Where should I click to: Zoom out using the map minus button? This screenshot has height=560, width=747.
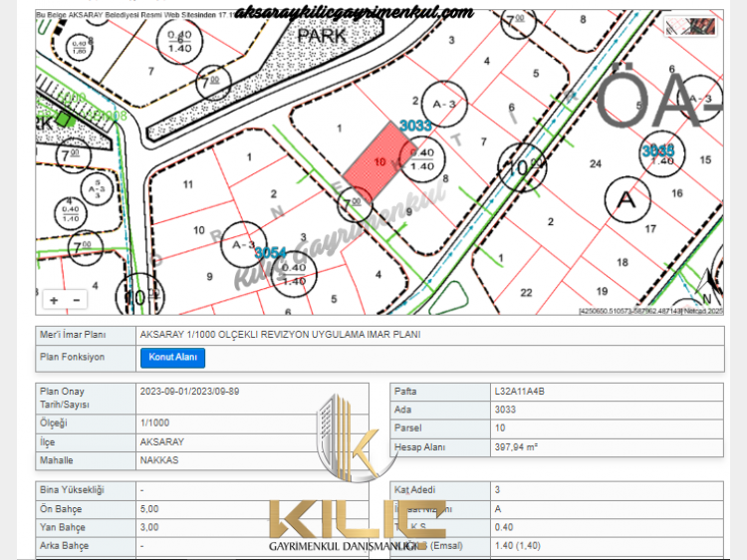(76, 299)
